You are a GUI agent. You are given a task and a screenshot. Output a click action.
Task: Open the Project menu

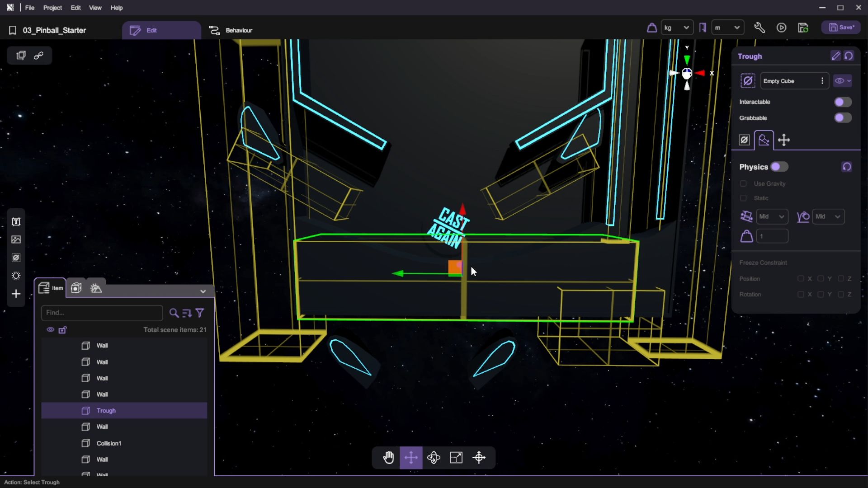(x=52, y=8)
